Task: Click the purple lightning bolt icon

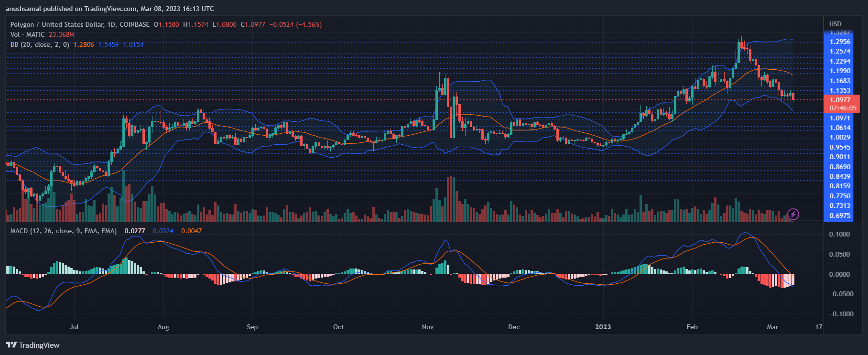Action: 793,214
